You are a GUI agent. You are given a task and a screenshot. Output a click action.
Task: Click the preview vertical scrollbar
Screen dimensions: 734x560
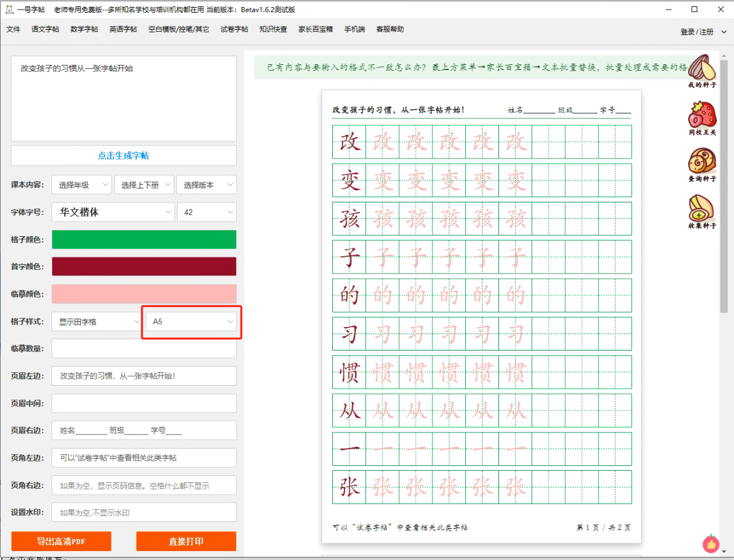pos(724,187)
